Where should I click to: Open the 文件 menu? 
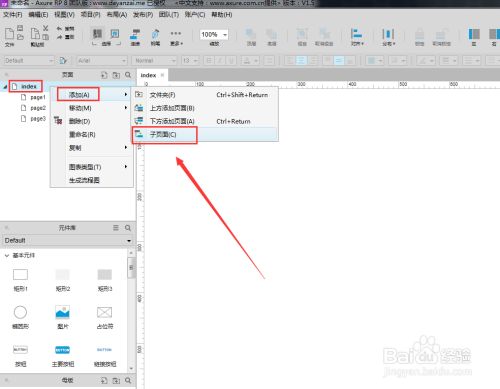pyautogui.click(x=13, y=14)
